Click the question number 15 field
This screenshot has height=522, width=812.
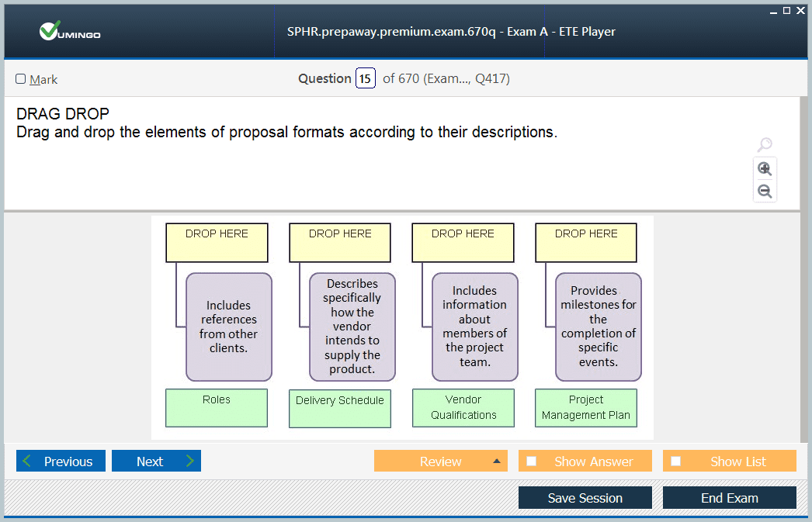[x=366, y=78]
